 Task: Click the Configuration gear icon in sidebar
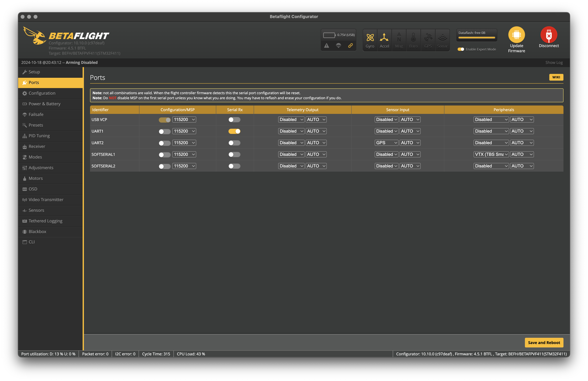point(25,93)
